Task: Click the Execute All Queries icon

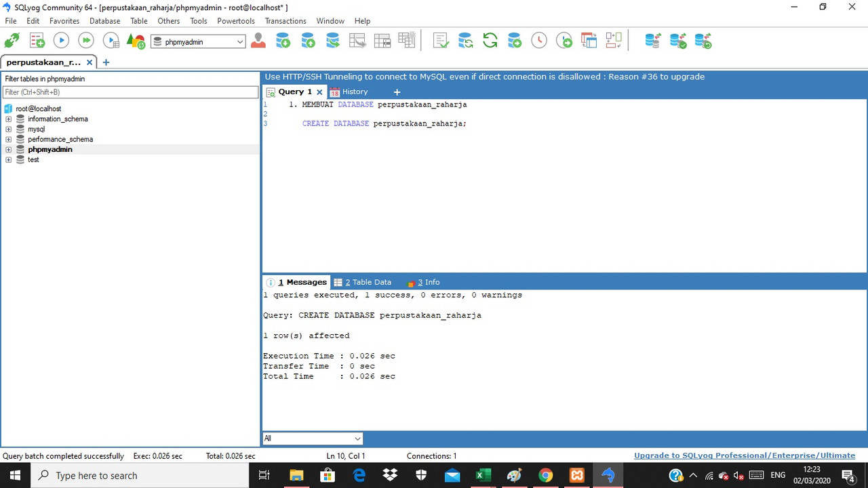Action: coord(86,41)
